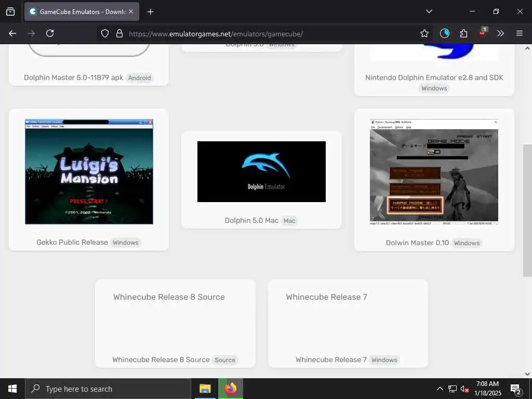This screenshot has height=399, width=532.
Task: Open network status tray icon
Action: [453, 389]
